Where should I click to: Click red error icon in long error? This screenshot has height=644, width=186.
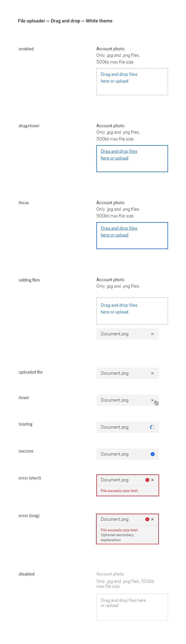pyautogui.click(x=147, y=519)
